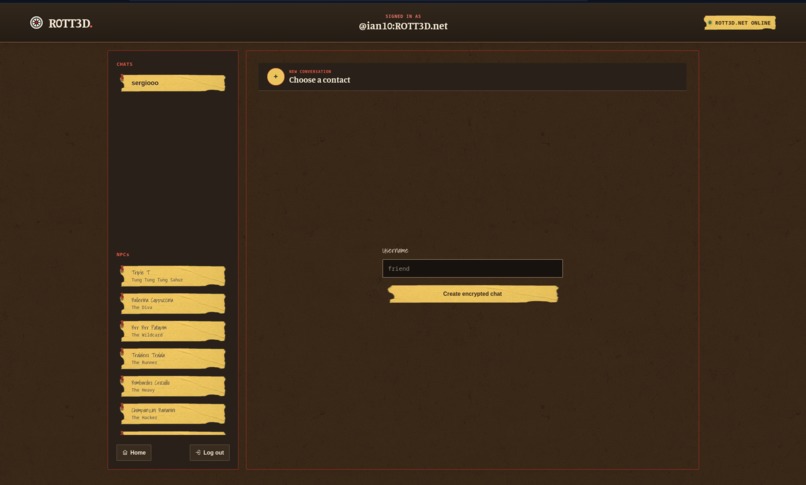The image size is (806, 485).
Task: Click the plus new conversation icon
Action: coord(276,77)
